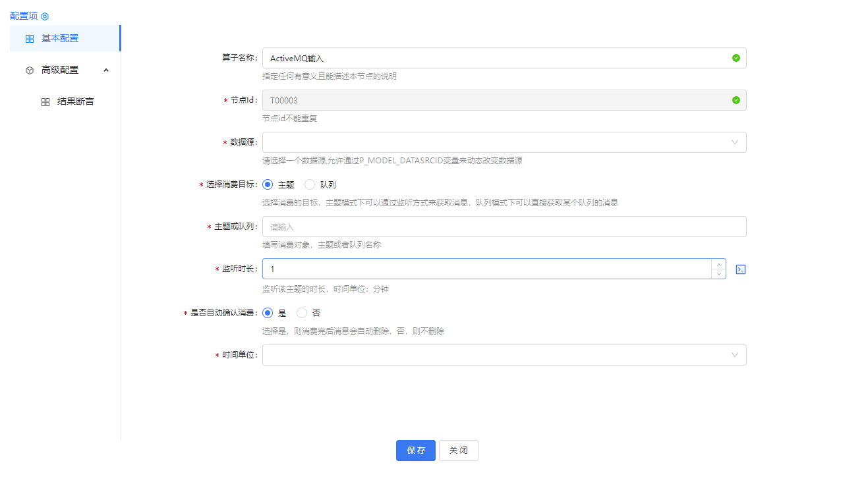Click the 主题或队列 input field
The height and width of the screenshot is (494, 868).
504,227
